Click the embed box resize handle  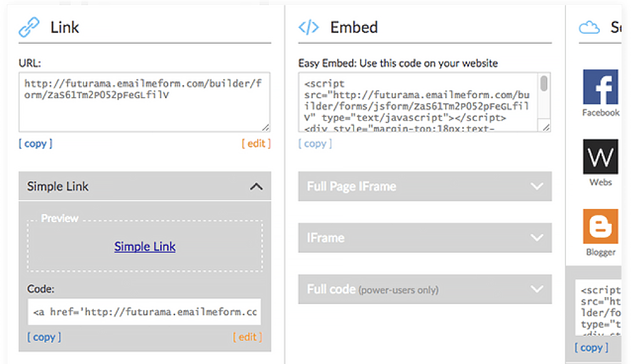(546, 127)
